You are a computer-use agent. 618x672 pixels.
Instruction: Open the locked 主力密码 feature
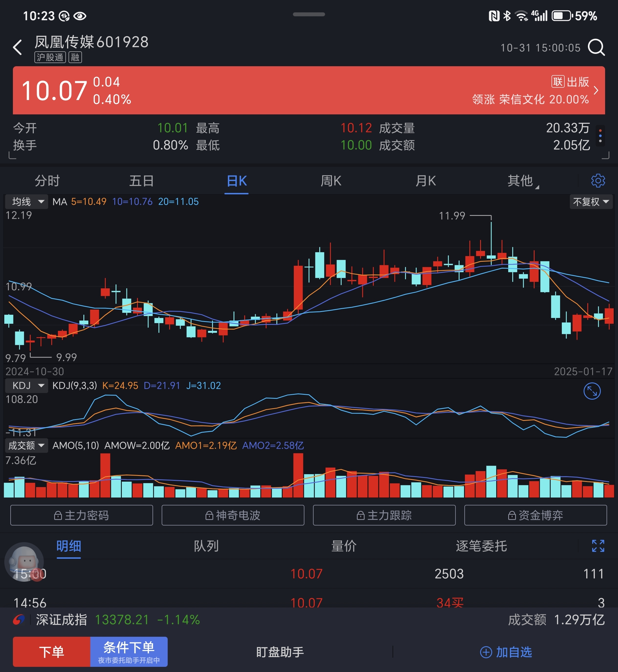[x=82, y=515]
